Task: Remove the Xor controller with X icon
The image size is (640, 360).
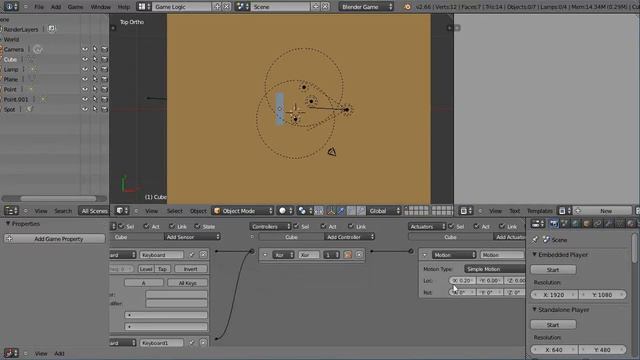Action: (359, 255)
